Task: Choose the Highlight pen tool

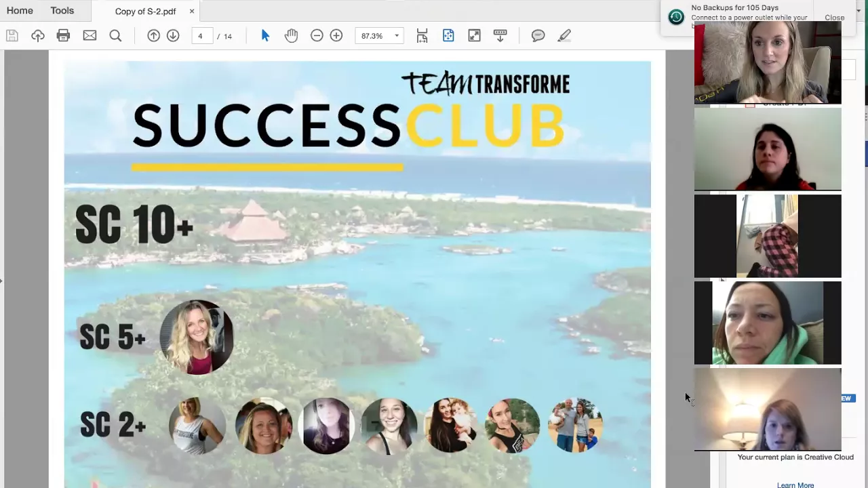Action: click(564, 36)
